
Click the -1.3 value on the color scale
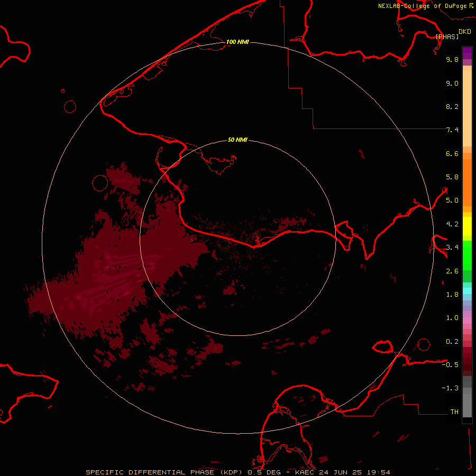[x=450, y=388]
